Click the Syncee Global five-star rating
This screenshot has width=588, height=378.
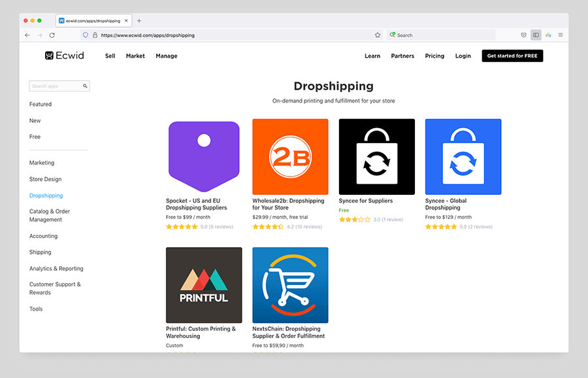click(441, 227)
